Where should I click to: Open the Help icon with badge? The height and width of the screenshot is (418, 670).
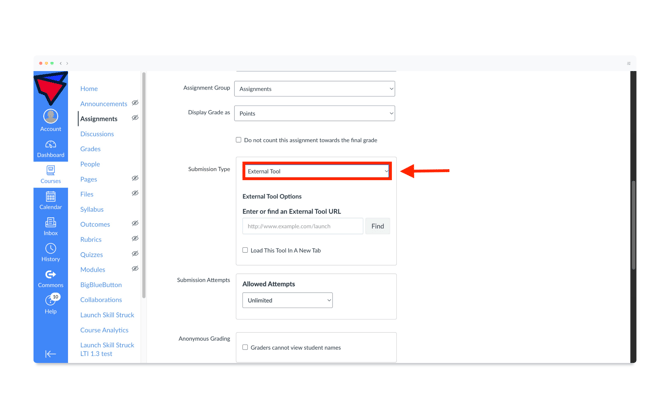click(51, 300)
